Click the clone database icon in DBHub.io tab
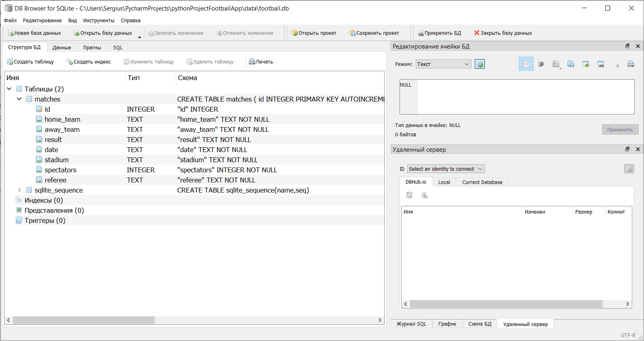This screenshot has height=341, width=644. point(424,195)
